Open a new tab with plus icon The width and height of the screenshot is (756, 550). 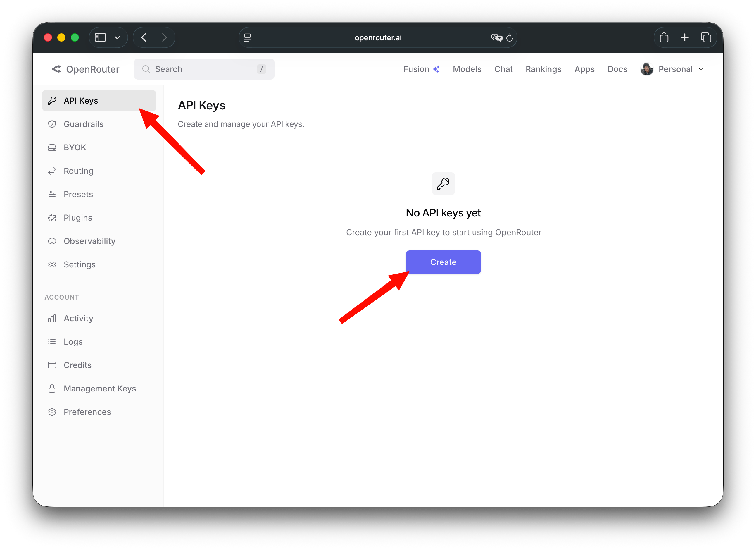point(685,37)
